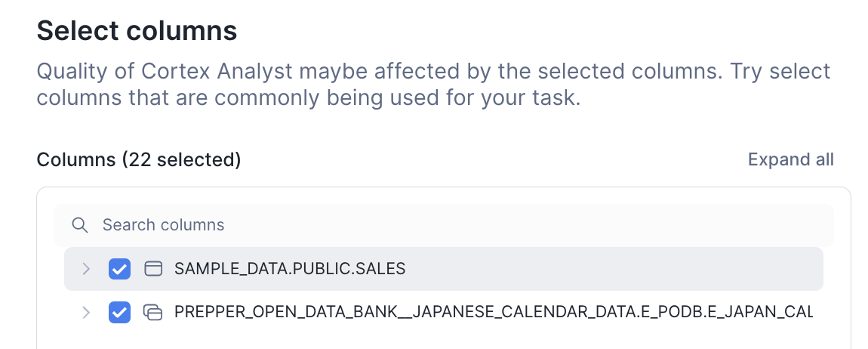Focus the Search columns field
This screenshot has width=868, height=349.
pos(443,225)
